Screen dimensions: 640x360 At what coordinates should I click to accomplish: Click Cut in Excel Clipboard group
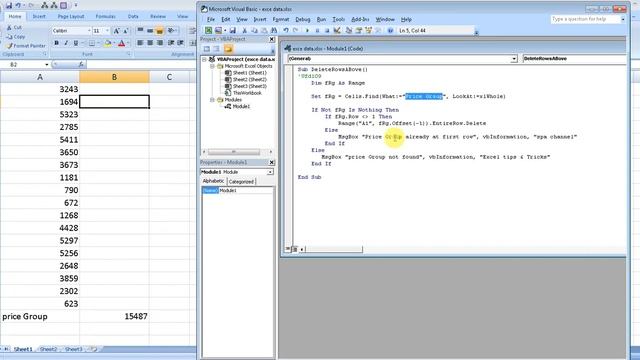[14, 27]
